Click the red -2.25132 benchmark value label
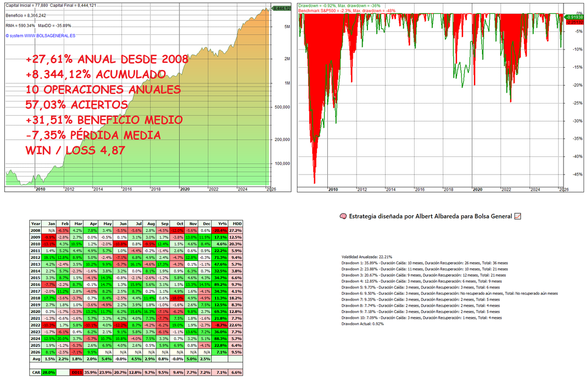Viewport: 588px width, 388px height. coord(574,22)
